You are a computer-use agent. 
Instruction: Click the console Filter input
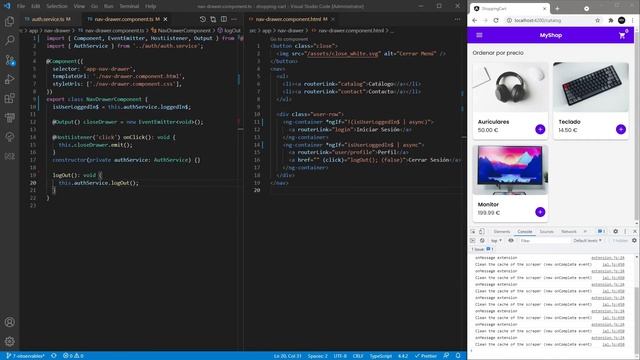tap(544, 240)
